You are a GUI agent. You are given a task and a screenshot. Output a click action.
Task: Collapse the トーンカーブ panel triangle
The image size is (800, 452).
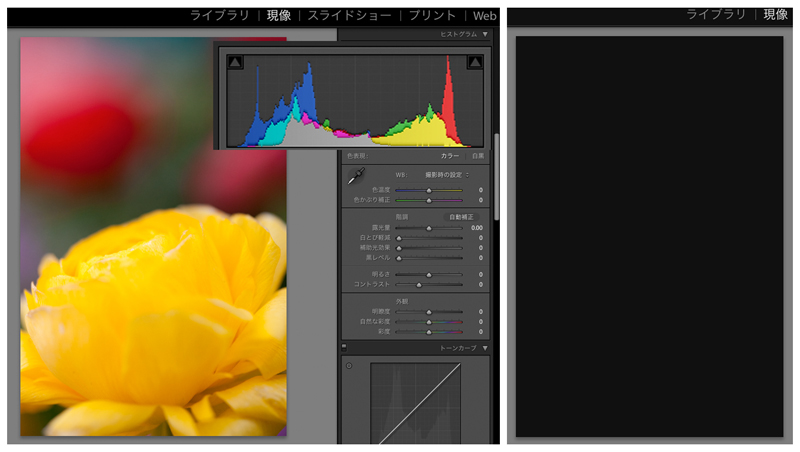tap(485, 348)
